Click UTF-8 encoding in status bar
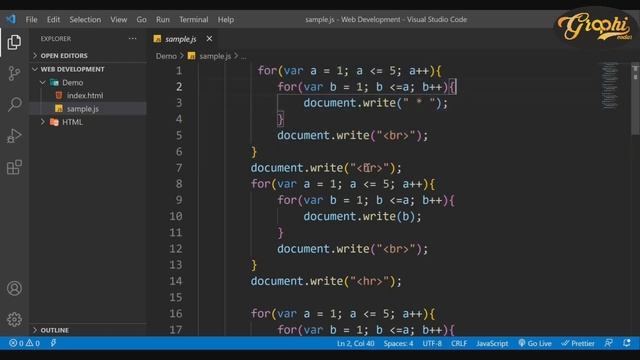The image size is (640, 360). point(432,343)
